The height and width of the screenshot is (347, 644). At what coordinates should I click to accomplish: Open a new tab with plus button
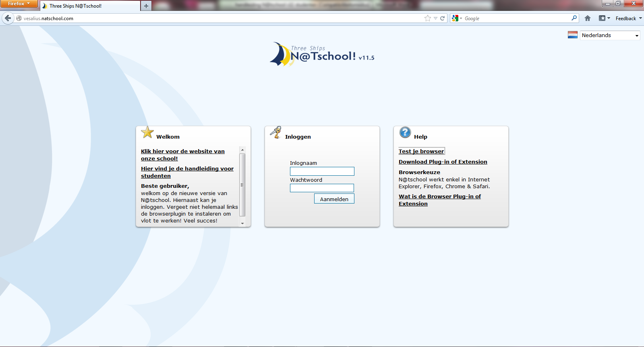146,6
